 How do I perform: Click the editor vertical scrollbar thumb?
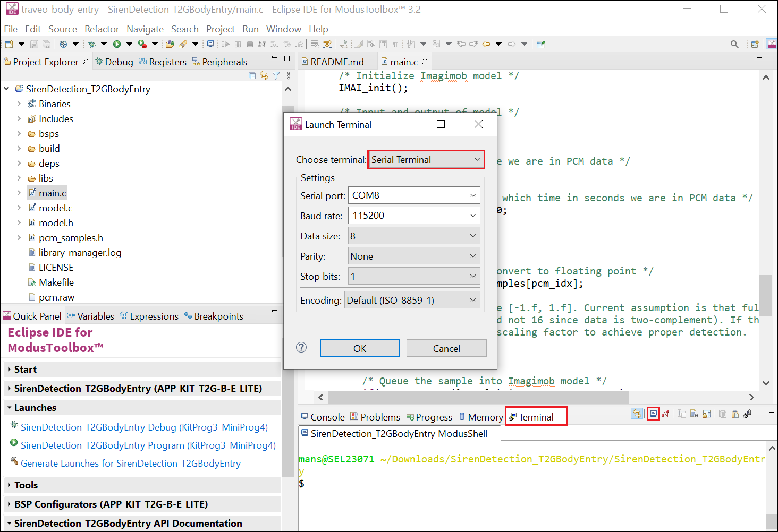[x=766, y=295]
